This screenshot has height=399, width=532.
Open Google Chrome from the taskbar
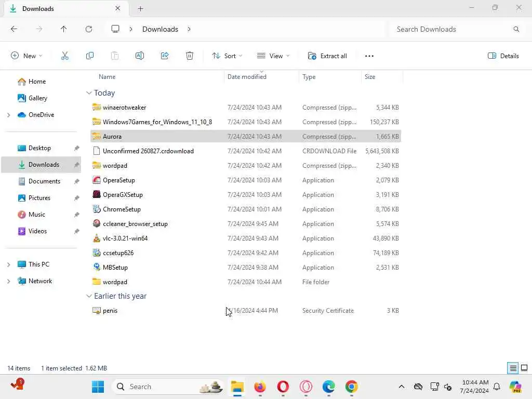click(x=352, y=387)
